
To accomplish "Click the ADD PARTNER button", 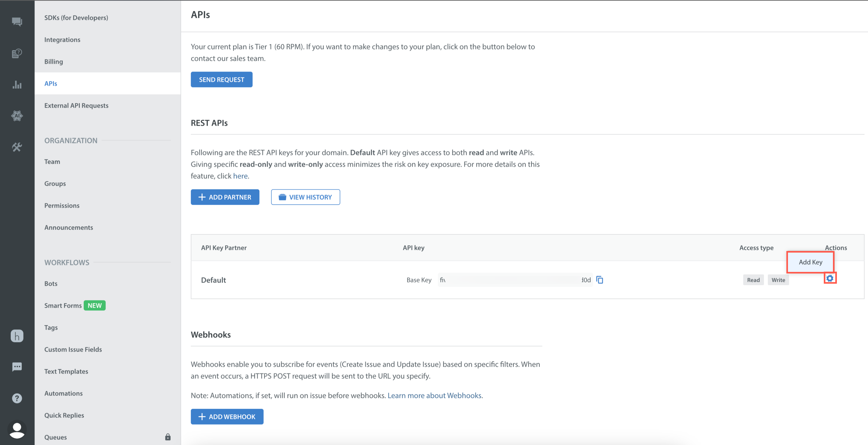I will (x=225, y=197).
